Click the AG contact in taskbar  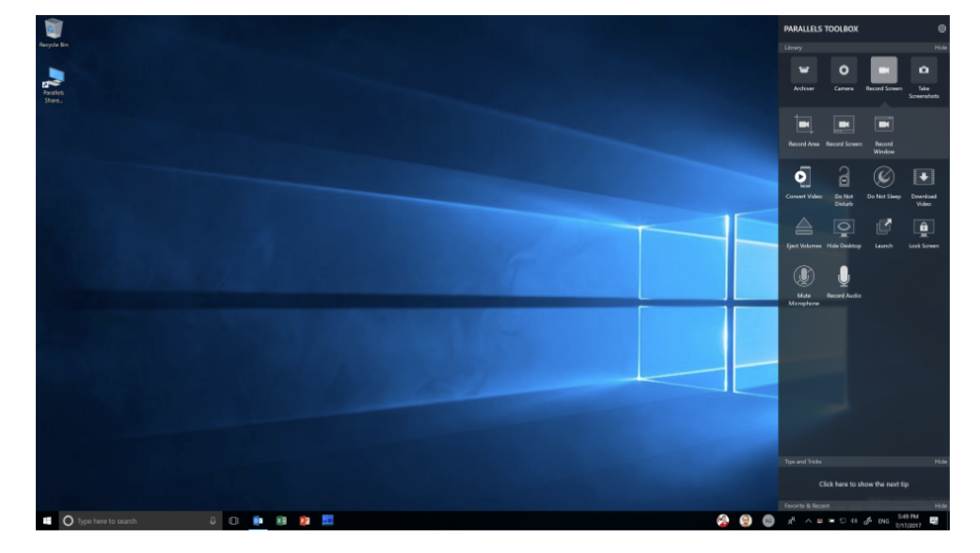tap(768, 520)
